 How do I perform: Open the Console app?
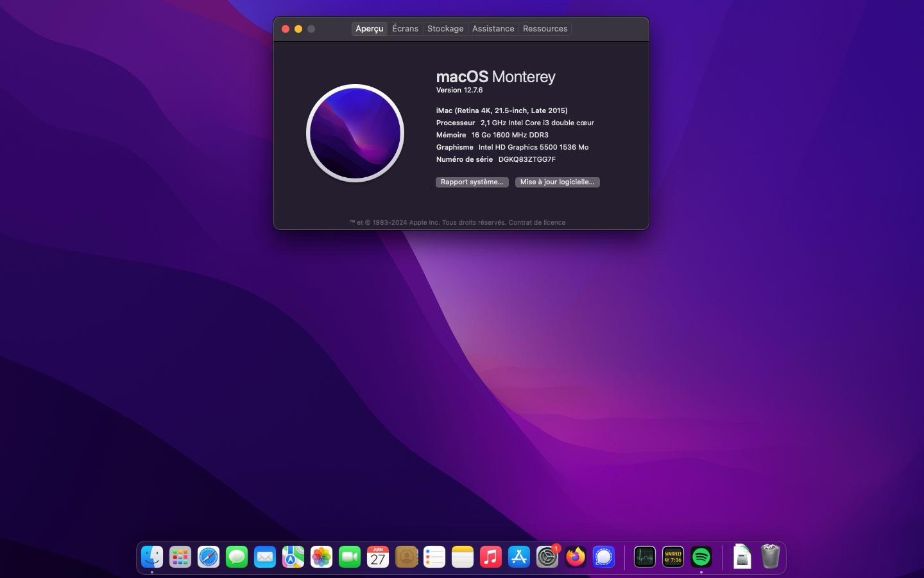(x=673, y=557)
